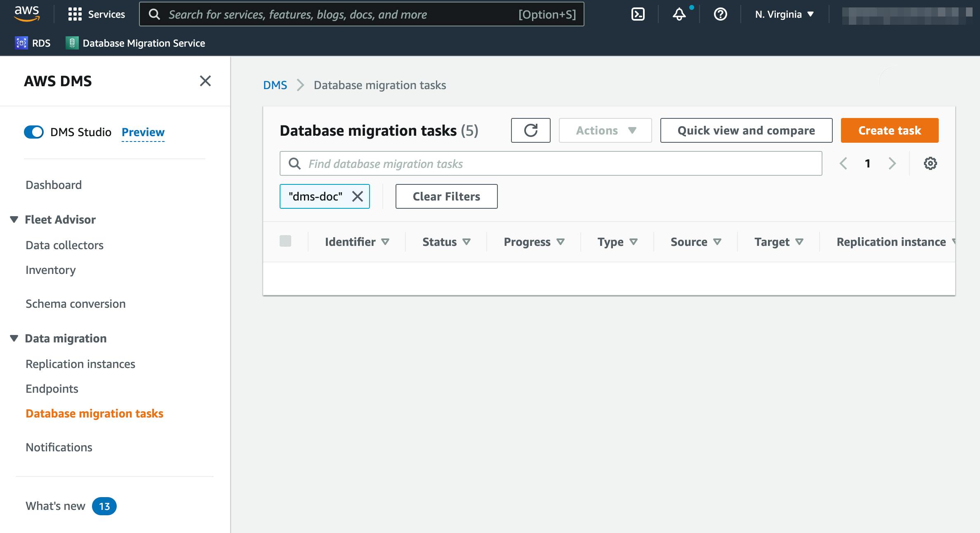Go to Replication instances page

[x=80, y=364]
